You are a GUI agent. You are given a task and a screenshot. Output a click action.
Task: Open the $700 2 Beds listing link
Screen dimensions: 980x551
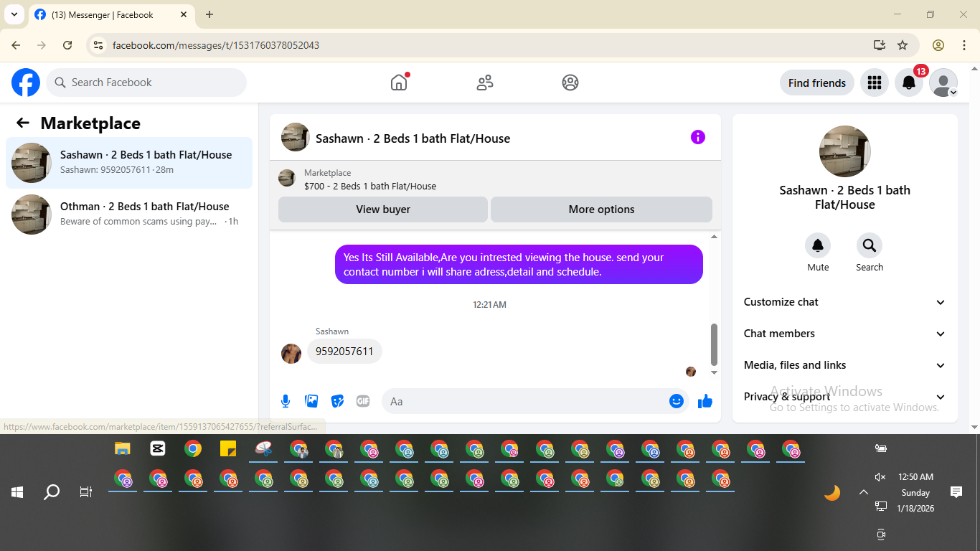click(370, 186)
